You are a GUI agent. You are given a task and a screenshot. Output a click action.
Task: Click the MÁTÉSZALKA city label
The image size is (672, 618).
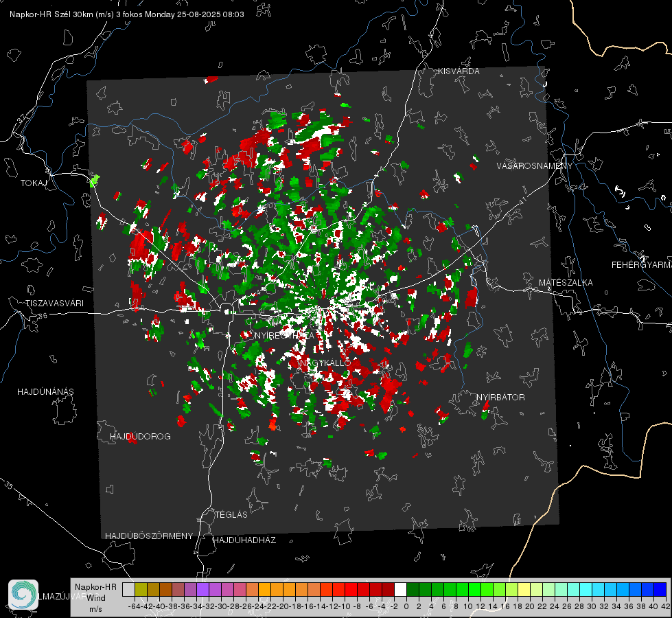pyautogui.click(x=566, y=283)
